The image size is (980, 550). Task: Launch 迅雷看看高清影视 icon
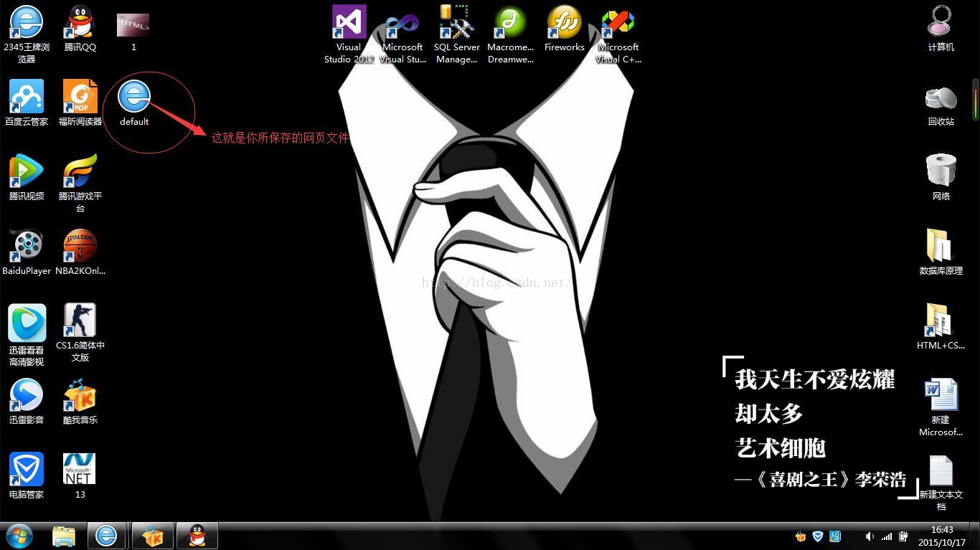point(27,335)
